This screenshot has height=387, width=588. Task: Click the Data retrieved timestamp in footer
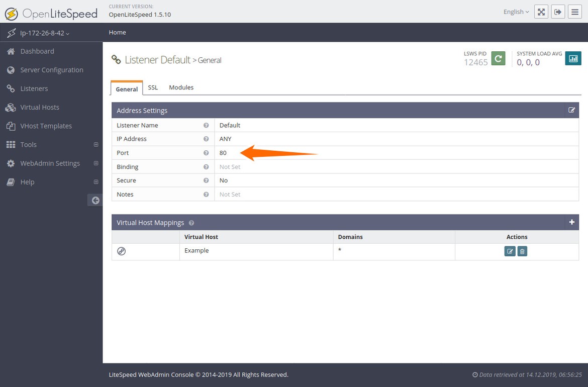[527, 374]
